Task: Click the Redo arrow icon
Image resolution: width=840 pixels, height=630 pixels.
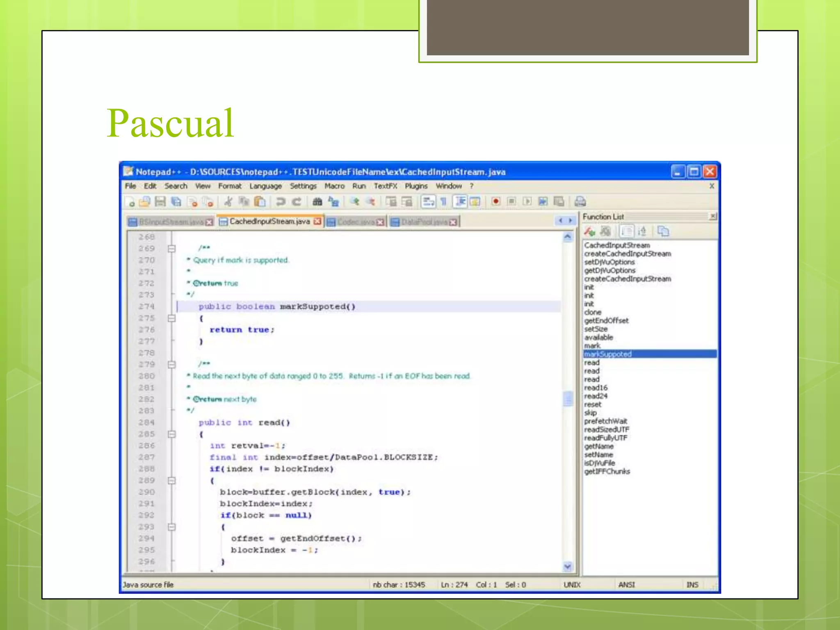Action: 297,201
